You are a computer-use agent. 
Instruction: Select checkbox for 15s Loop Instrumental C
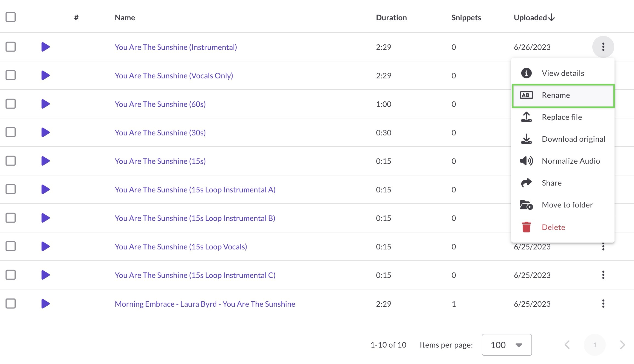pyautogui.click(x=11, y=275)
